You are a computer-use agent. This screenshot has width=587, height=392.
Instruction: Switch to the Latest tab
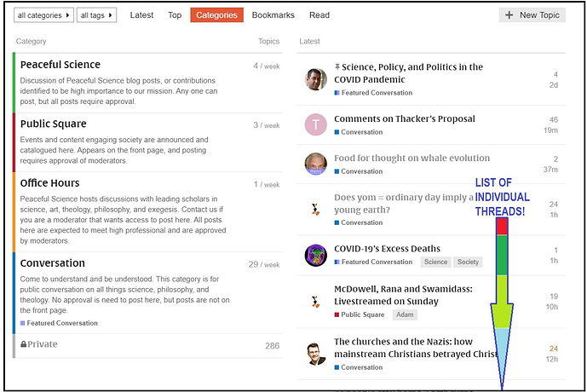[x=141, y=15]
